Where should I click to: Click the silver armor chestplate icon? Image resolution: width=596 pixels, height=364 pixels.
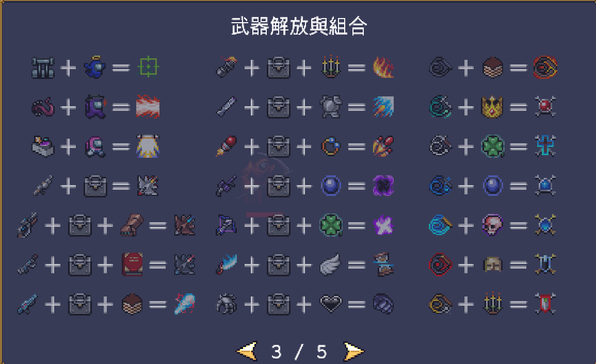coord(331,107)
